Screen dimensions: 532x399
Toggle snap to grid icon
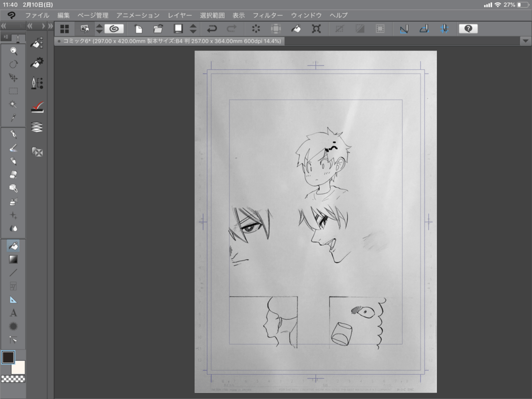point(444,29)
